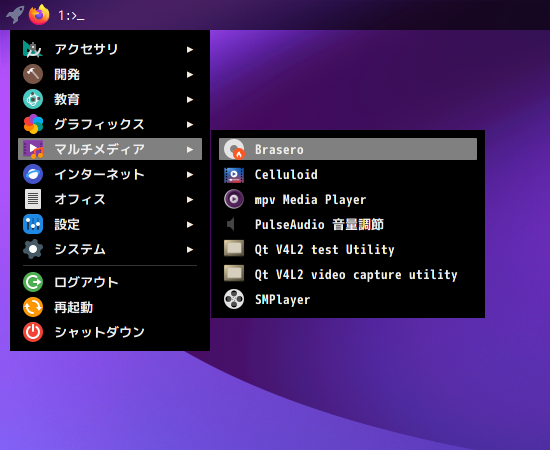Choose 再起動 to reboot
The width and height of the screenshot is (550, 450).
click(110, 307)
